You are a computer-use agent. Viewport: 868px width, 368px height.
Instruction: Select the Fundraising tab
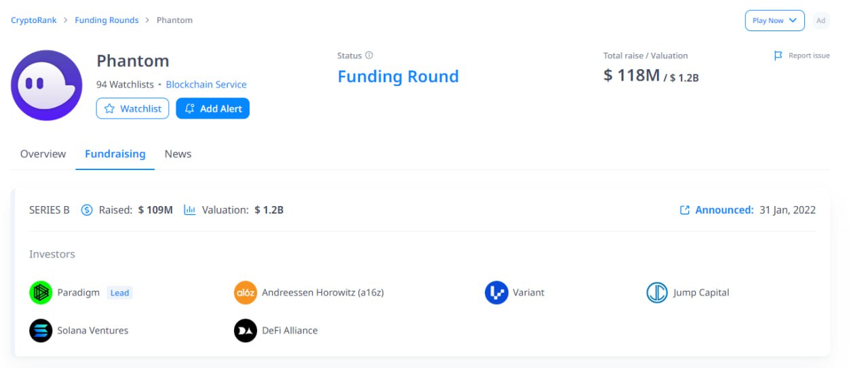[115, 154]
